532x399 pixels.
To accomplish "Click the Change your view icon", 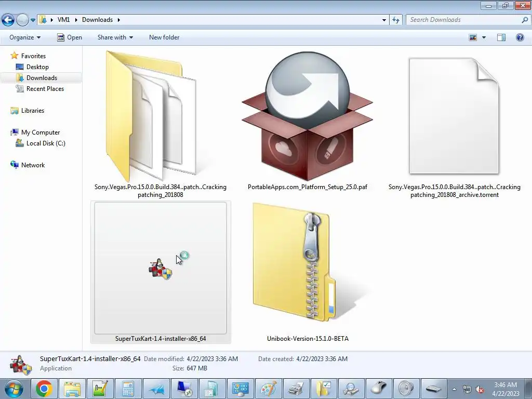I will coord(473,37).
